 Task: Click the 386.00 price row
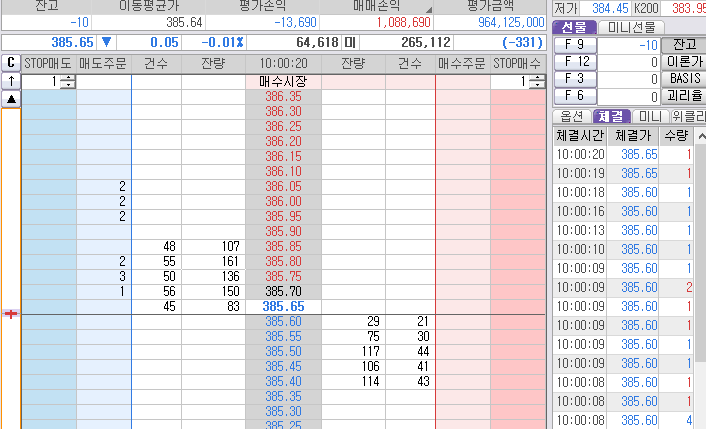(x=283, y=201)
